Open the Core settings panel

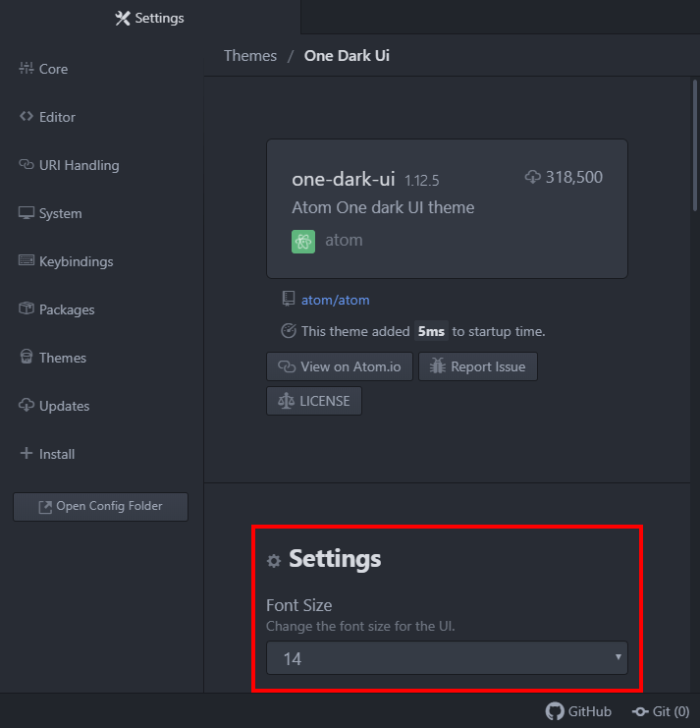tap(53, 69)
